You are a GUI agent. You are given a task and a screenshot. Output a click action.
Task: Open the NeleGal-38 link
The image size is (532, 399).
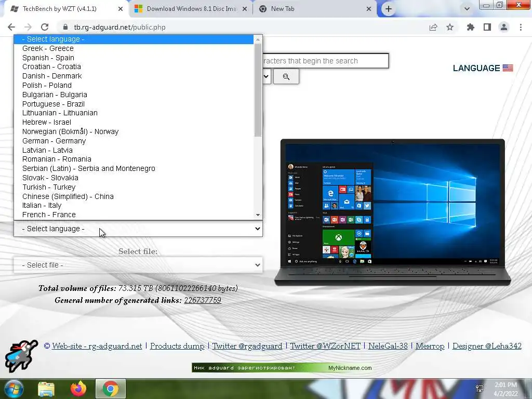pyautogui.click(x=388, y=346)
